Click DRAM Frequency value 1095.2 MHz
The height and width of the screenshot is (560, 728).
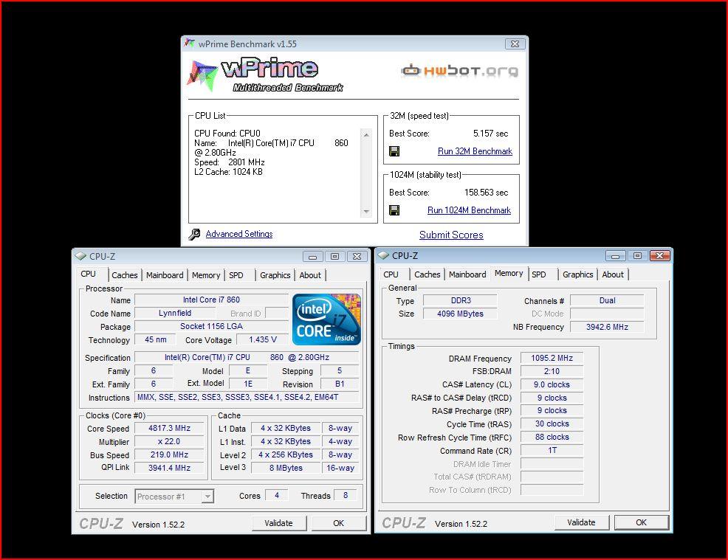coord(552,358)
